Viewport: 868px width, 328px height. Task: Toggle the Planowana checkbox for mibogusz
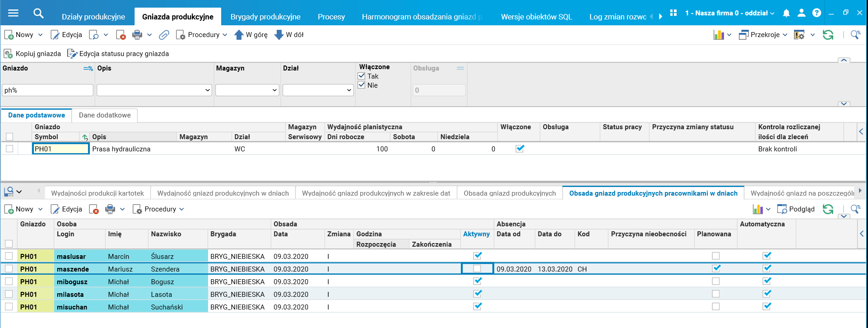click(716, 281)
